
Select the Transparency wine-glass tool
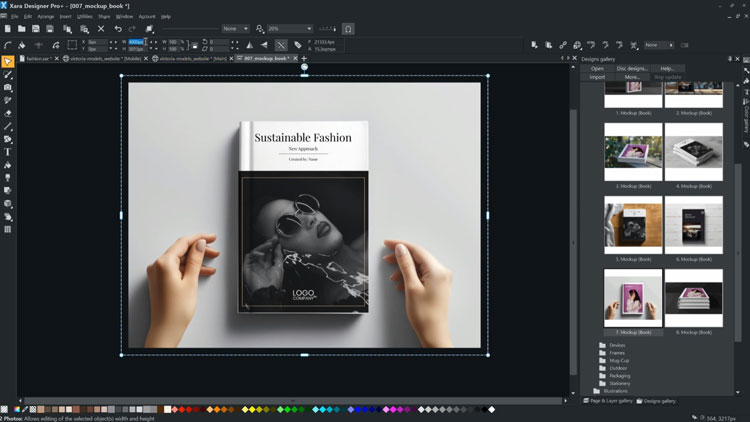click(x=8, y=178)
